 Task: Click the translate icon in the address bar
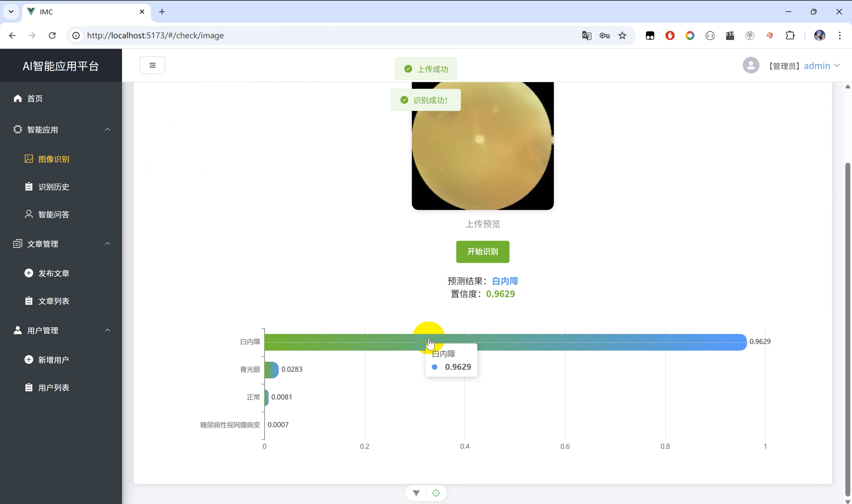point(587,35)
